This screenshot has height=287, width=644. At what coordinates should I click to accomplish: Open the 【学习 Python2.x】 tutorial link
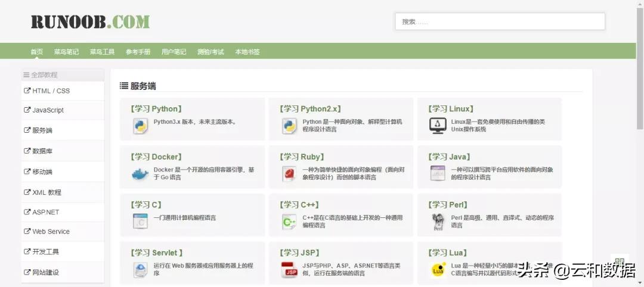tap(310, 109)
